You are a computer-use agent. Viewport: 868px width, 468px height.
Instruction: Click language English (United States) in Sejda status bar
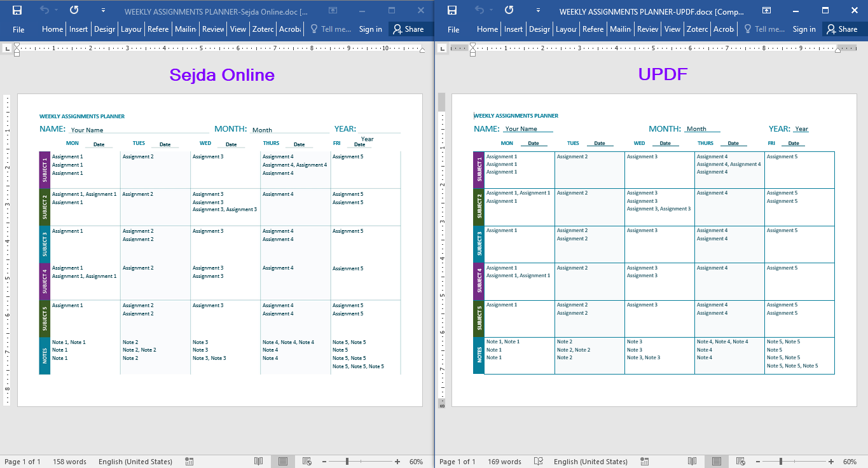[135, 462]
